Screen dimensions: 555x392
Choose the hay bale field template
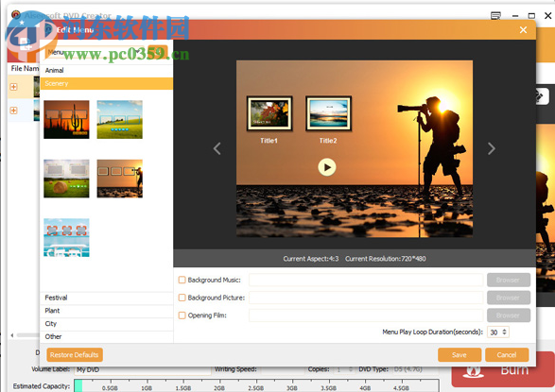(x=66, y=179)
